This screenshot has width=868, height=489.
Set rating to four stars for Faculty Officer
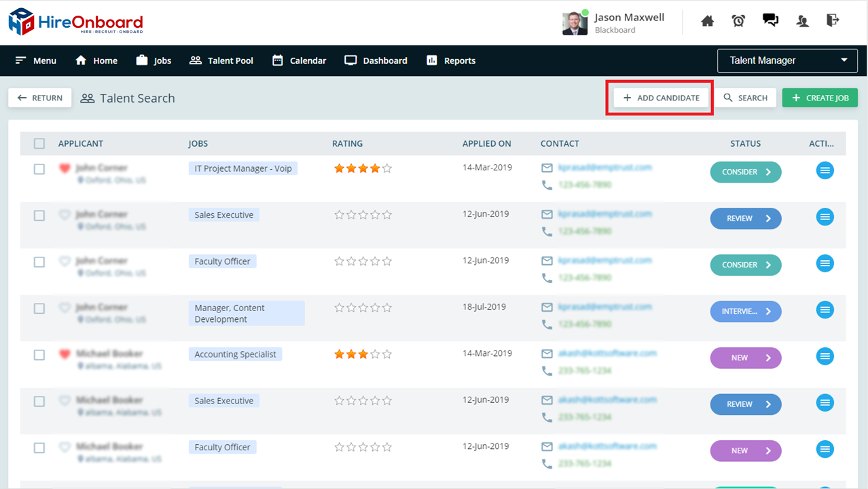click(x=375, y=261)
